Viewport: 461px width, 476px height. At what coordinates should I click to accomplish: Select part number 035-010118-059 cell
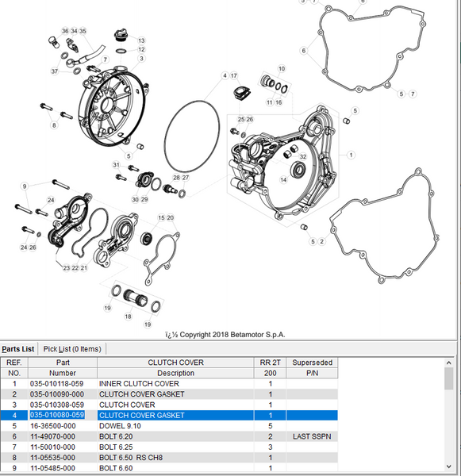coord(63,384)
